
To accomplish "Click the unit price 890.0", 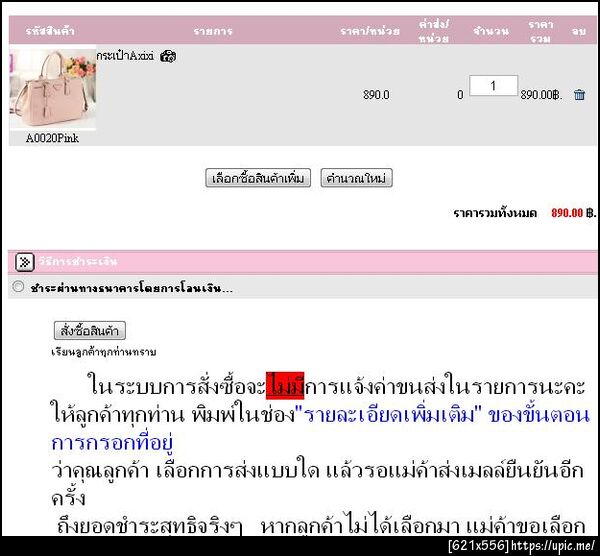I will (376, 95).
